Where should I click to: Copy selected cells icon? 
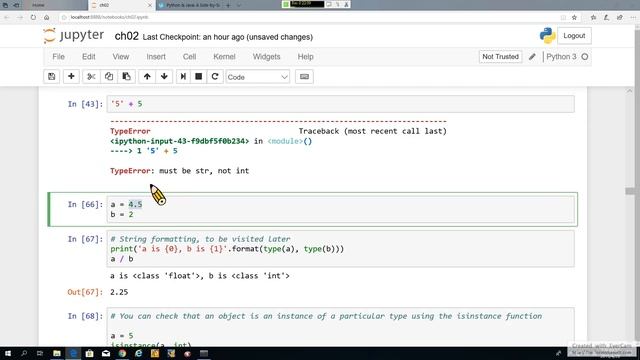click(109, 77)
